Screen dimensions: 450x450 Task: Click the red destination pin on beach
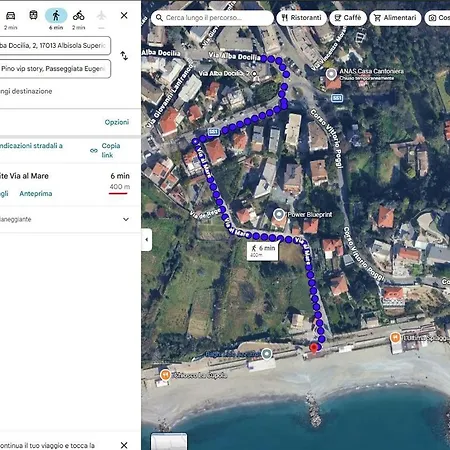pos(313,348)
